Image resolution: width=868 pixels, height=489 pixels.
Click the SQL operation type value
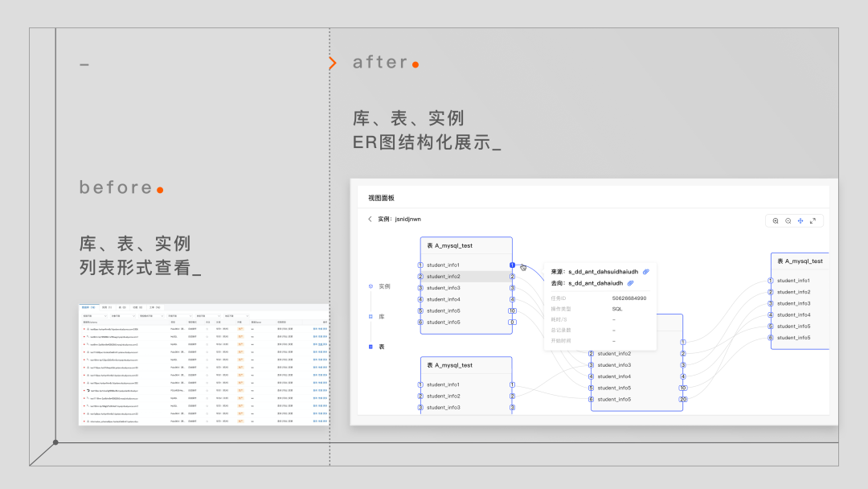click(x=616, y=309)
